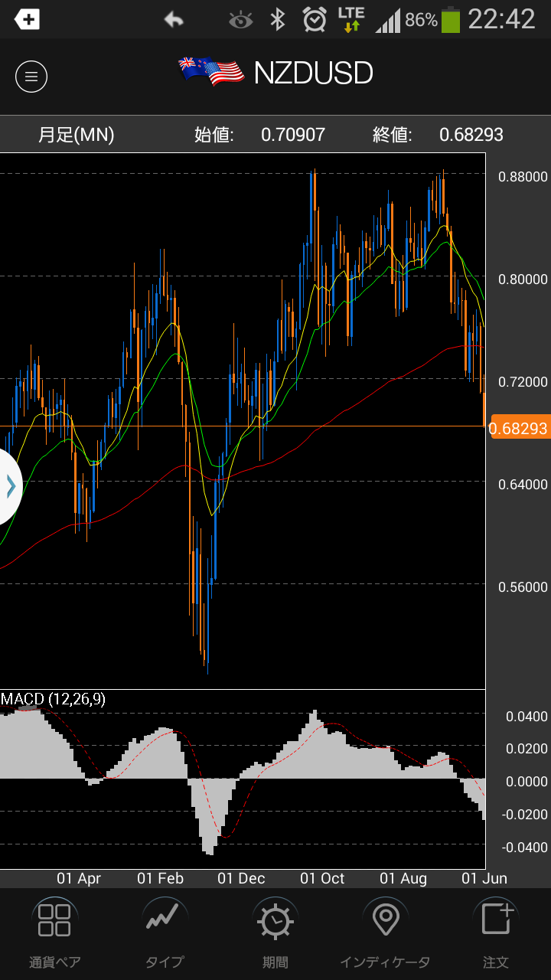
Task: Open the hamburger menu button
Action: point(31,77)
